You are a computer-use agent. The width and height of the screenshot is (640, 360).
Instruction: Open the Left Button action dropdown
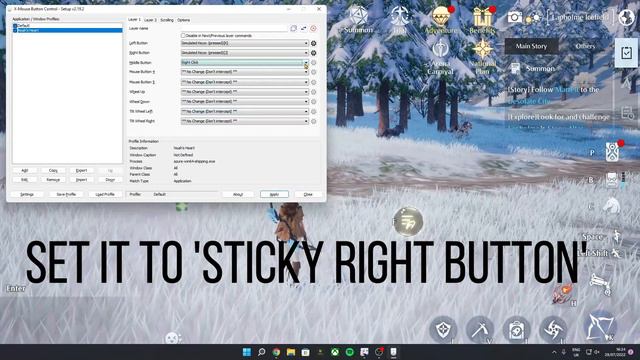tap(244, 43)
